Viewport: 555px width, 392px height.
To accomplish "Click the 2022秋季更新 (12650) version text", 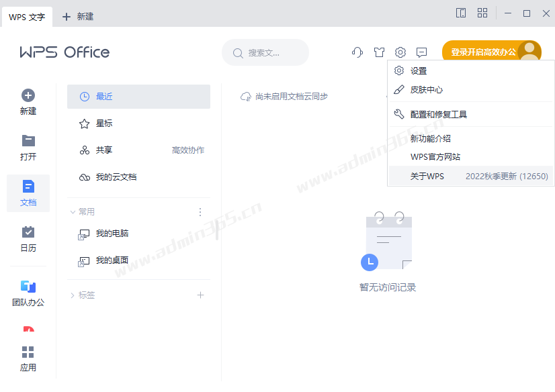I will 507,177.
